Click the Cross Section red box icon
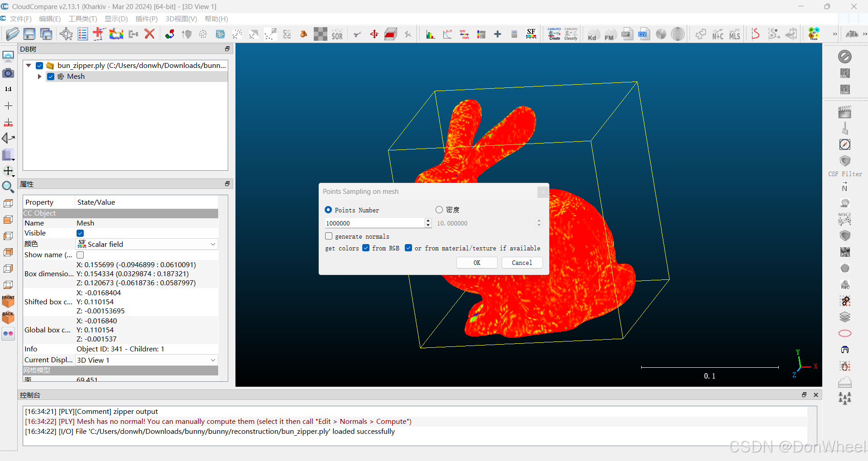The image size is (868, 461). (x=391, y=34)
